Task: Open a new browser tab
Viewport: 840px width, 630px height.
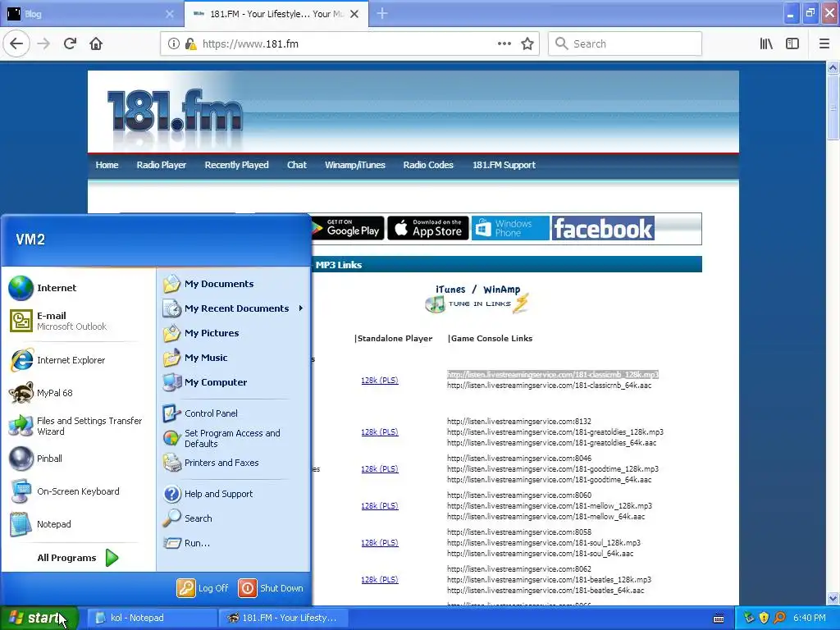Action: tap(382, 13)
